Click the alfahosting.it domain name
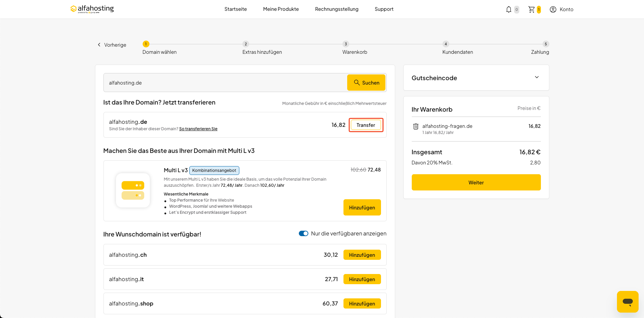The width and height of the screenshot is (644, 318). 126,279
